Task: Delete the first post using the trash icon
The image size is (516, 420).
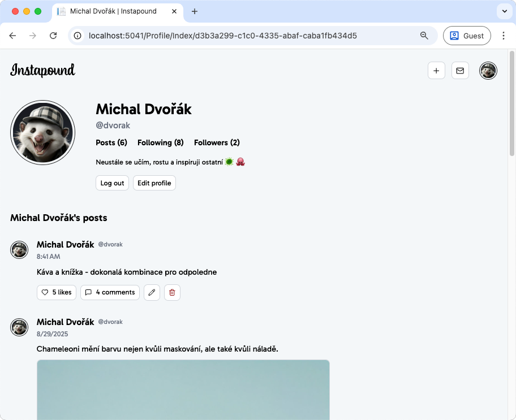Action: click(172, 292)
